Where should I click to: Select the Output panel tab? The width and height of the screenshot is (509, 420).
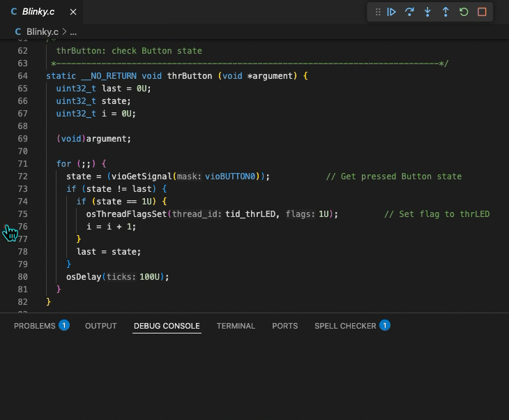click(x=100, y=326)
